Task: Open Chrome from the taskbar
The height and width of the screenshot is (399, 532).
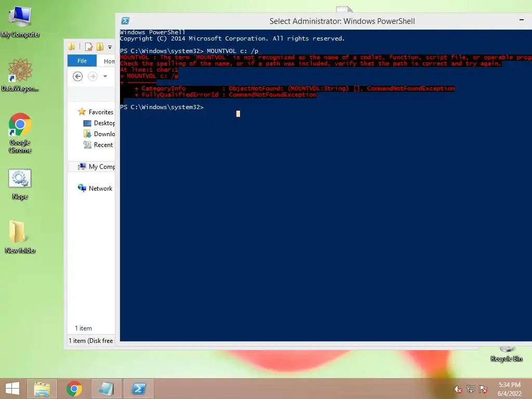Action: [x=74, y=389]
